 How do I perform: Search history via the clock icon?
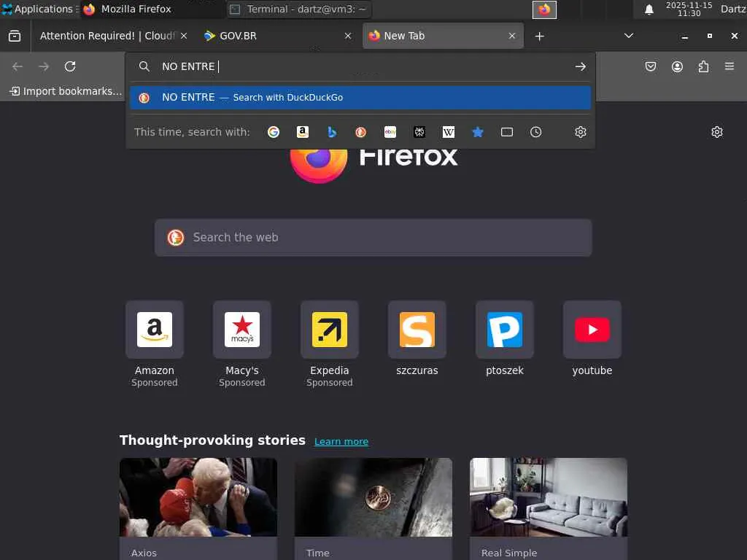click(x=536, y=132)
